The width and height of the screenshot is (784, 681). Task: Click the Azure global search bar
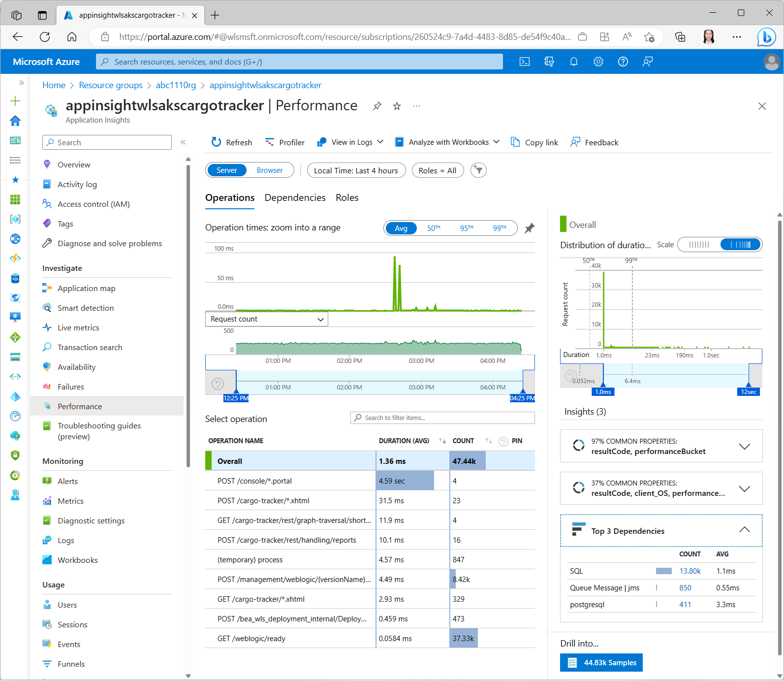pos(299,62)
